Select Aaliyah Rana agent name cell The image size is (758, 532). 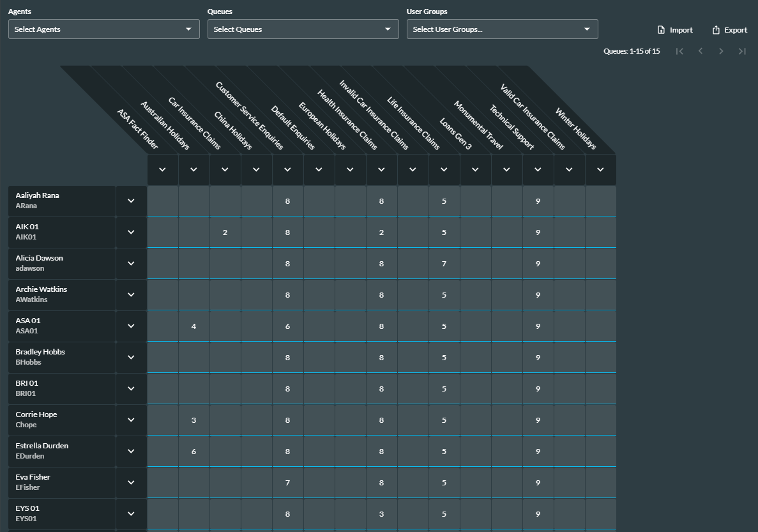click(x=62, y=201)
